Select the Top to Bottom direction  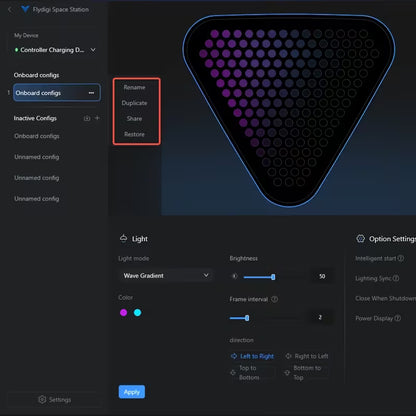click(x=245, y=373)
